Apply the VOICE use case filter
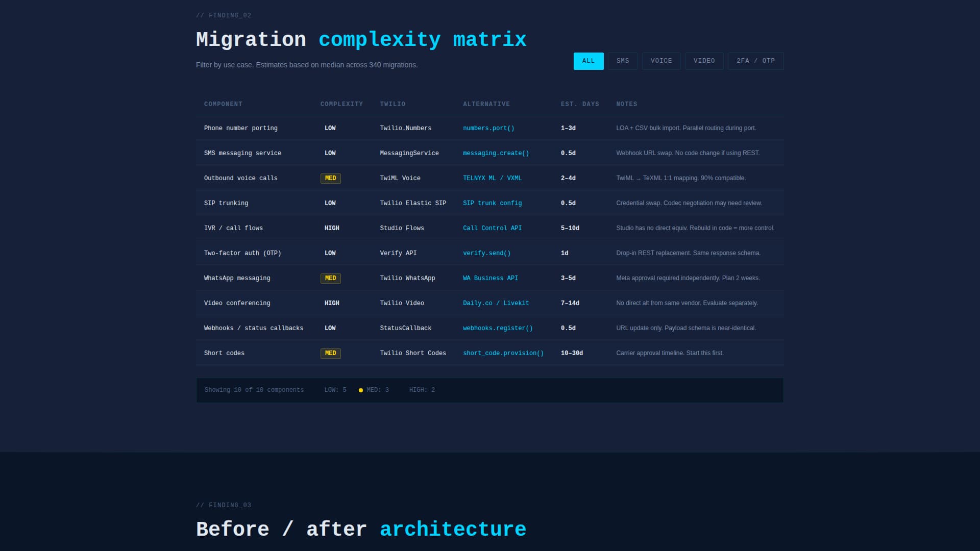Screen dimensions: 980x551 [661, 61]
